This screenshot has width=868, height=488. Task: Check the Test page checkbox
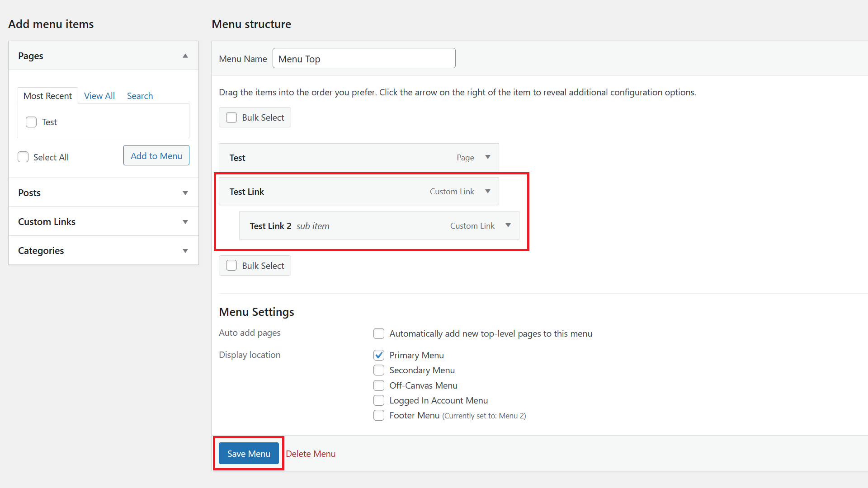coord(31,122)
